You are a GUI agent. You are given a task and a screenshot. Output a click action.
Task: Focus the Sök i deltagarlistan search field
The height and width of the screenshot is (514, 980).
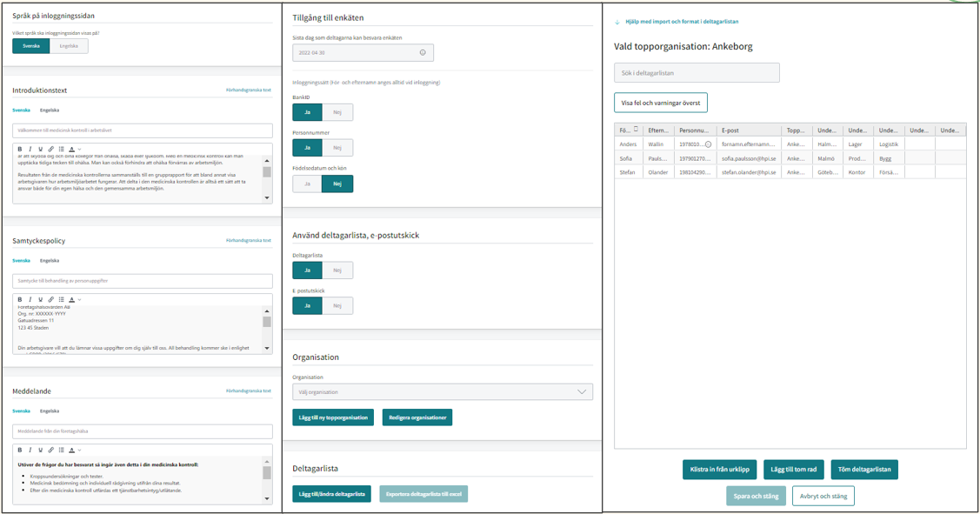pyautogui.click(x=697, y=72)
